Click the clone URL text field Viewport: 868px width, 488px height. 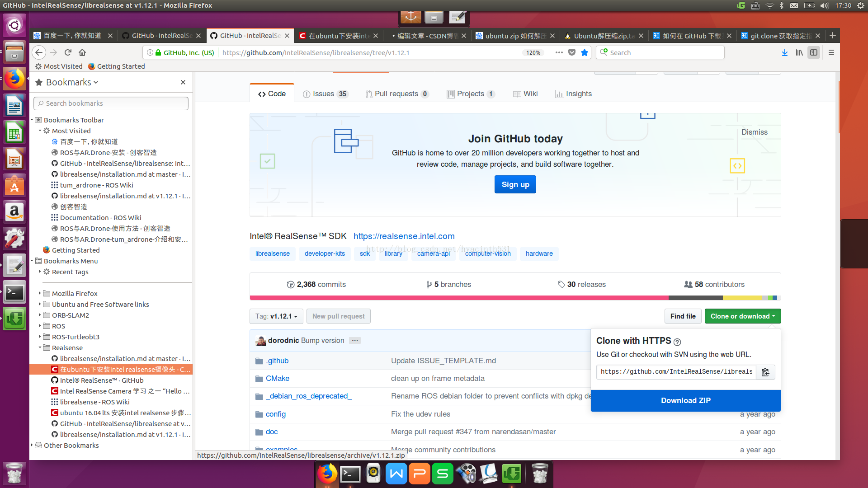click(676, 372)
